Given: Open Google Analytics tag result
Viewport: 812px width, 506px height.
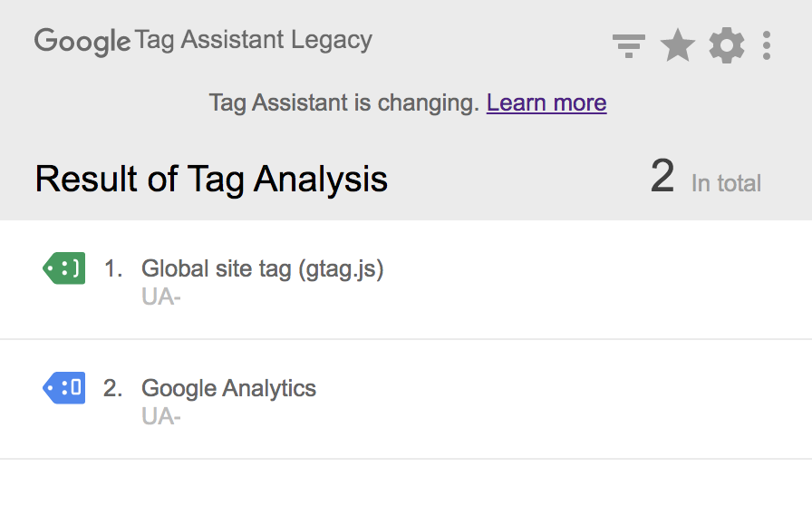Looking at the screenshot, I should [406, 400].
